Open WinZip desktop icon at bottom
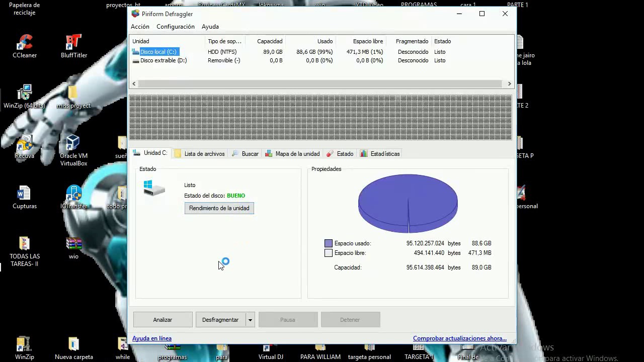 pos(25,348)
